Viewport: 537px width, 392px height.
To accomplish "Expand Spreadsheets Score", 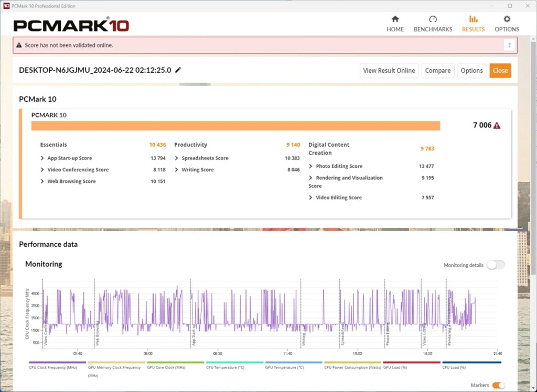I will point(176,158).
